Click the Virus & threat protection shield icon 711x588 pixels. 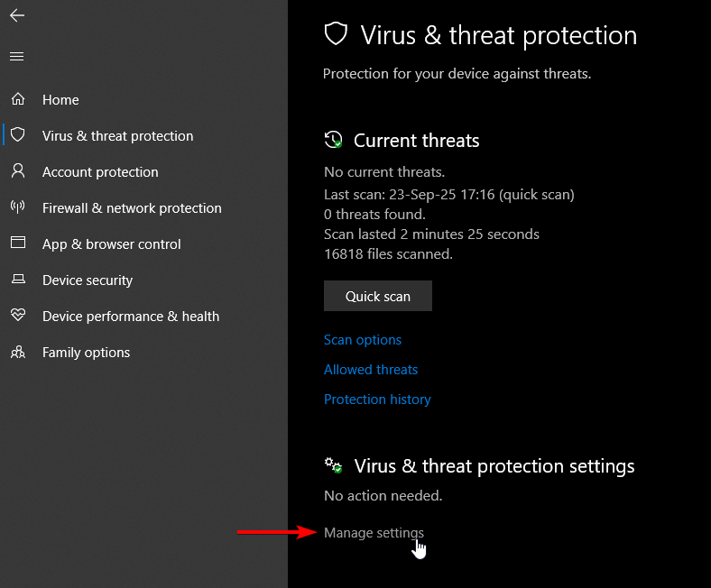[x=18, y=135]
